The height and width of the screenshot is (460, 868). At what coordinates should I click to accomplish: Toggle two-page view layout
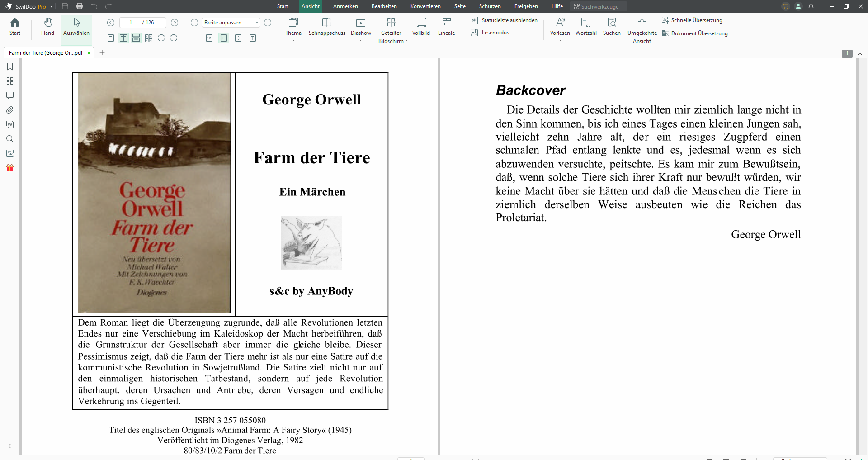coord(123,38)
